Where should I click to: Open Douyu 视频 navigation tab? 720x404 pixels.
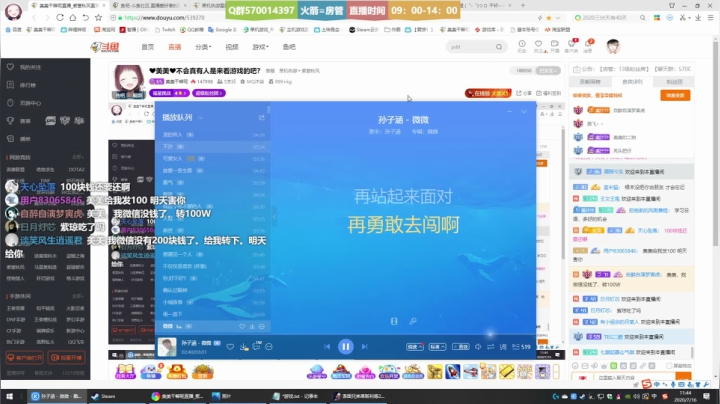pos(232,47)
